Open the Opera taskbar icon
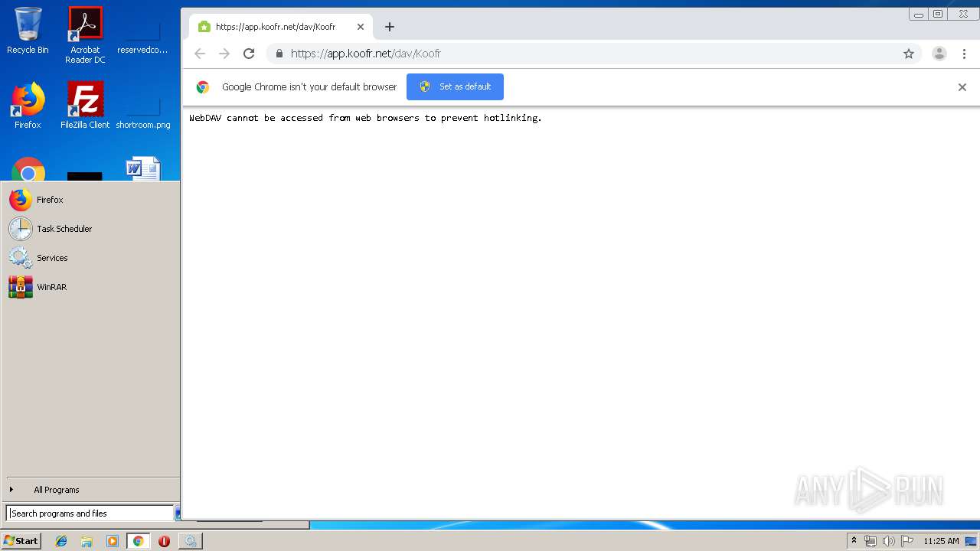 [x=164, y=541]
